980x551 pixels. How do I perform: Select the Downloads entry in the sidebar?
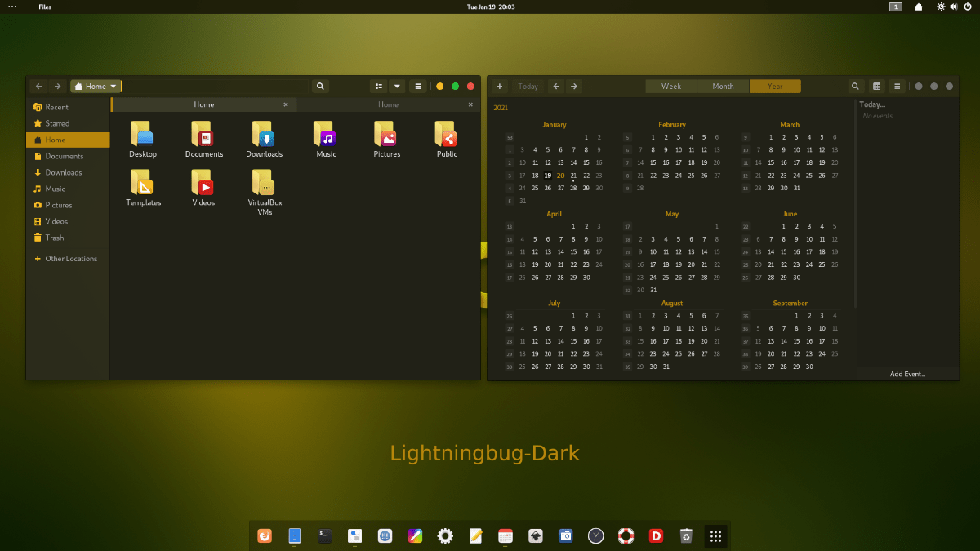click(x=64, y=172)
